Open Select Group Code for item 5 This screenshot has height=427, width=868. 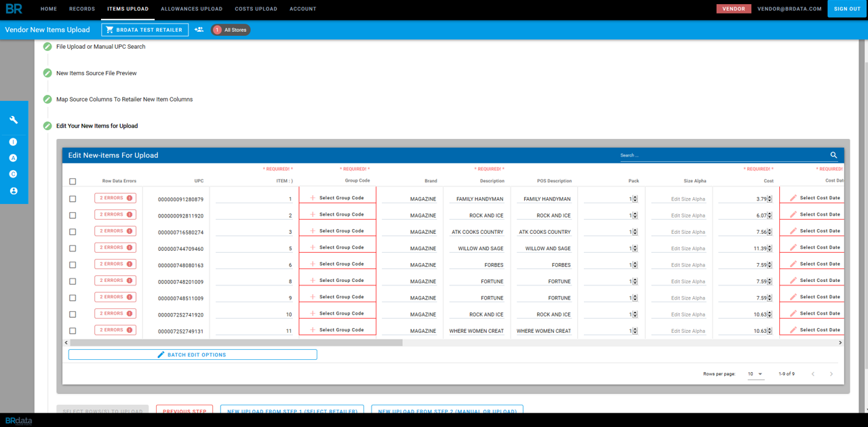(x=337, y=247)
